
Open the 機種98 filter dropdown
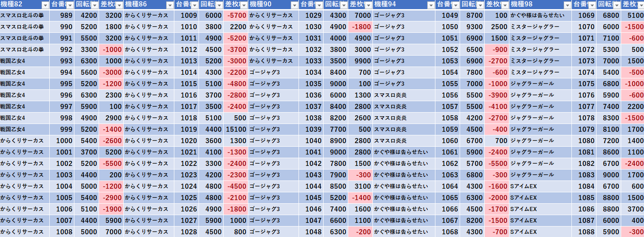(x=567, y=5)
